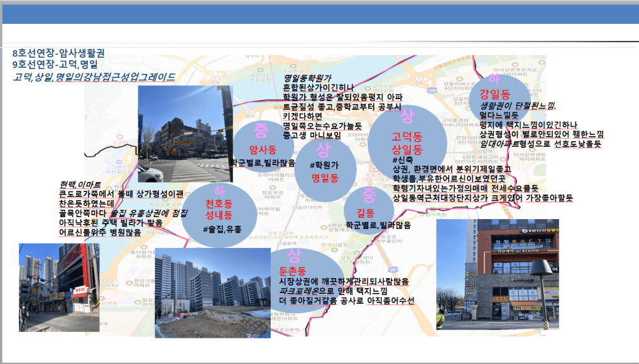Select the pink '상' grade above 고덕동
The image size is (639, 364).
[x=407, y=117]
